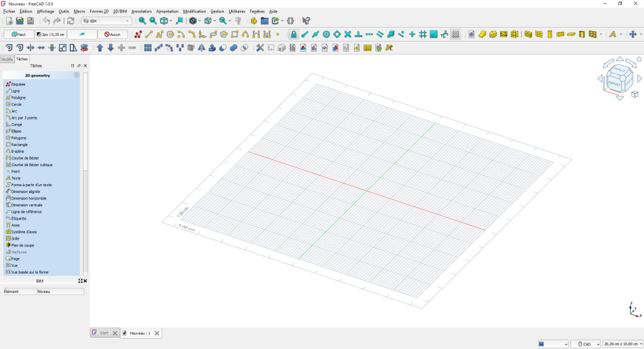The width and height of the screenshot is (644, 349).
Task: Open the Macros braces icon
Action: (291, 21)
